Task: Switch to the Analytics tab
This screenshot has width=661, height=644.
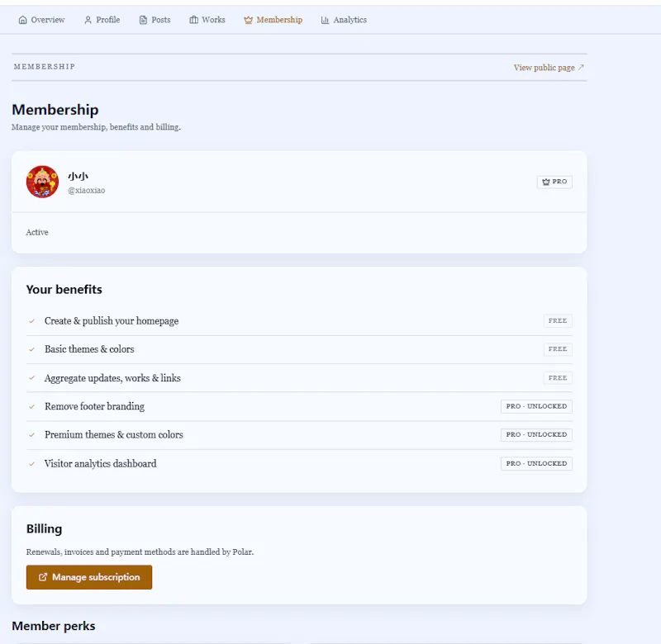Action: pos(344,20)
